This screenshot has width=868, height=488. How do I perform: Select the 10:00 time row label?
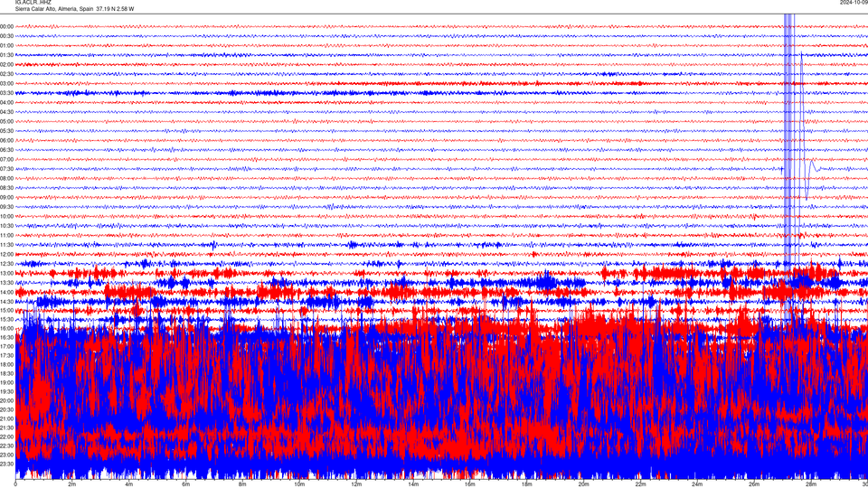(x=6, y=216)
